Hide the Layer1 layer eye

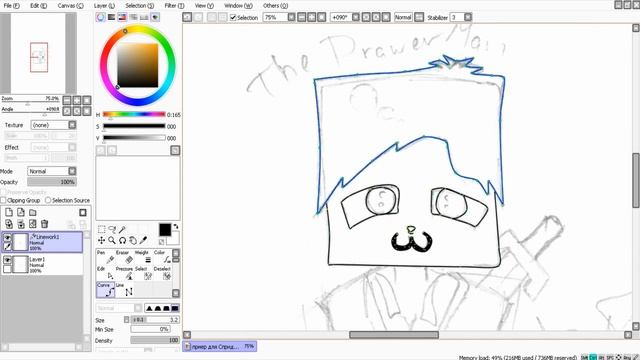[7, 260]
